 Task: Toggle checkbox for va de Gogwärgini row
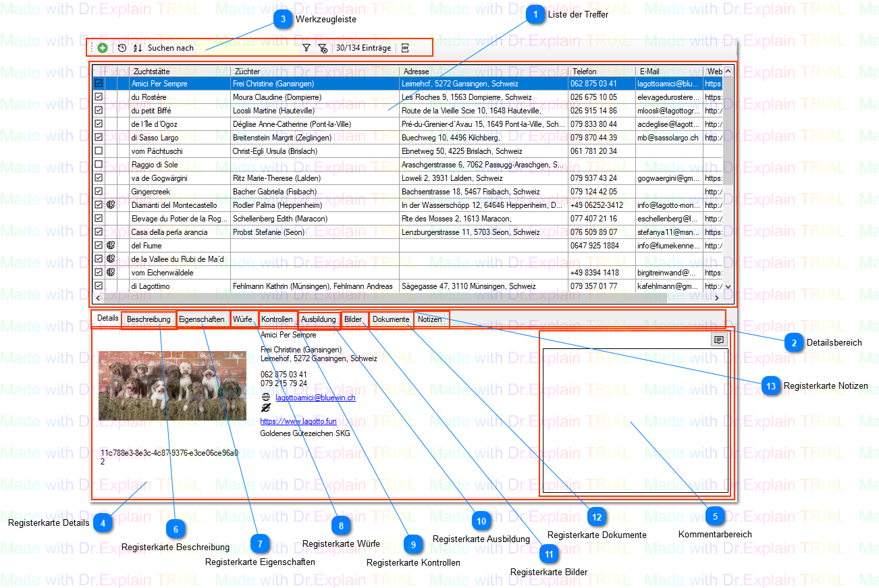coord(99,178)
